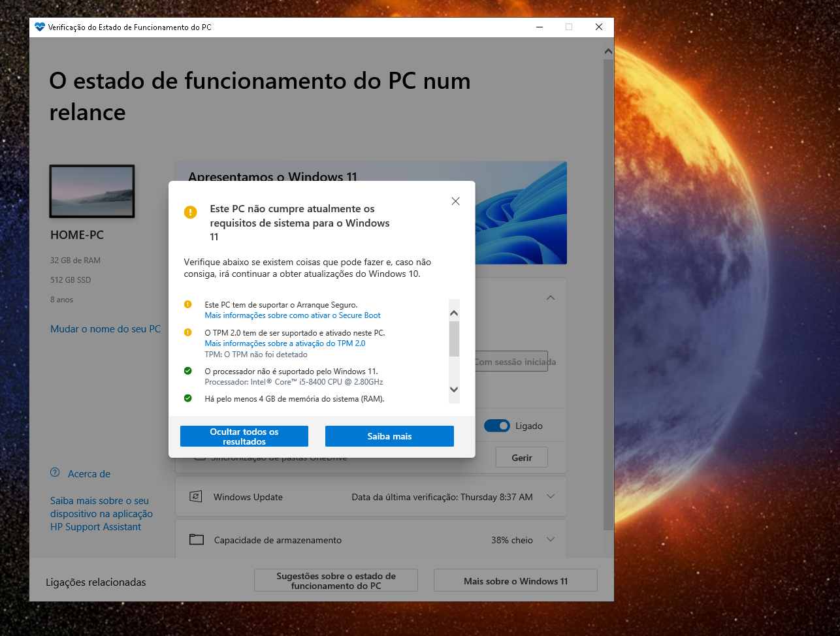
Task: Click the help question-mark icon beside Acerca de
Action: [x=54, y=473]
